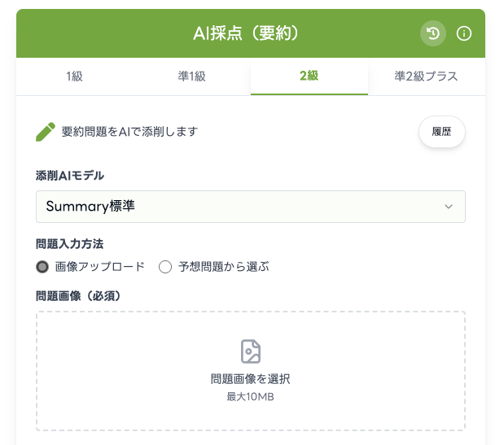
Task: Open the 添削AIモデル dropdown
Action: pyautogui.click(x=250, y=207)
